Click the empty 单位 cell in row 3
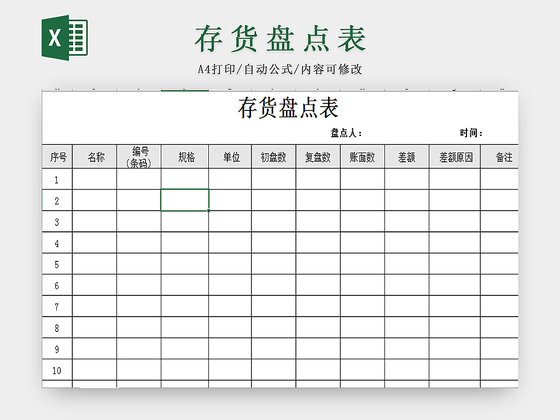The image size is (560, 420). pos(230,221)
